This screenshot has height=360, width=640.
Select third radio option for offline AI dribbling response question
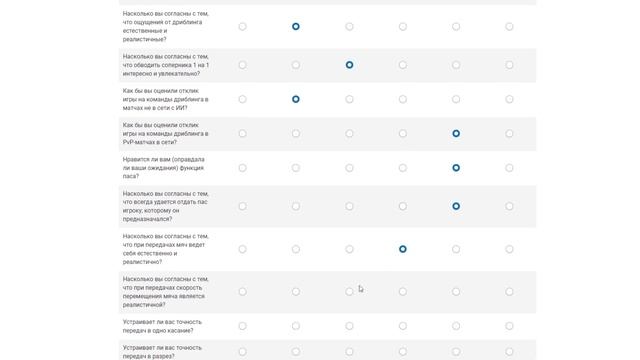click(x=349, y=99)
